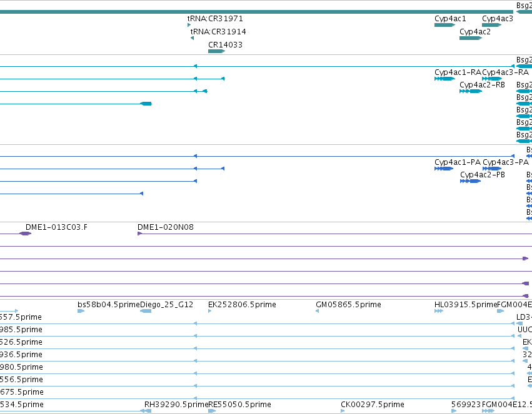Image resolution: width=532 pixels, height=414 pixels.
Task: Click the long teal gene bar at top
Action: (x=256, y=12)
